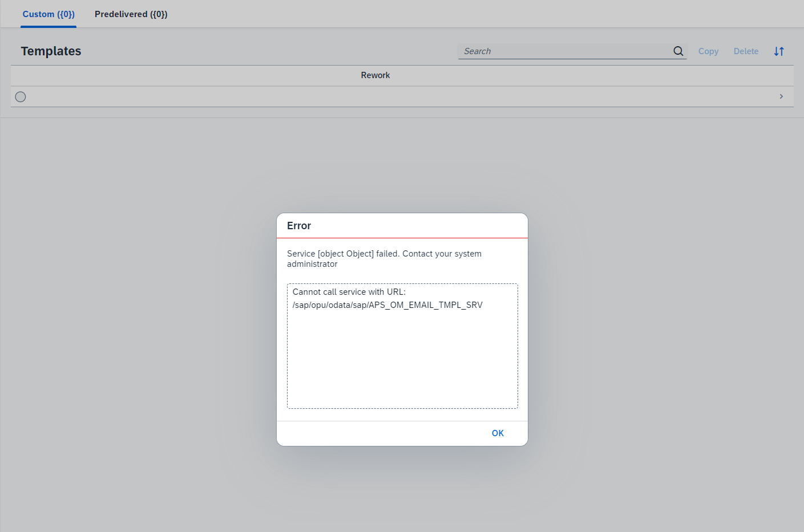Click the 'Service [object Object] failed' message
804x532 pixels.
pyautogui.click(x=384, y=259)
